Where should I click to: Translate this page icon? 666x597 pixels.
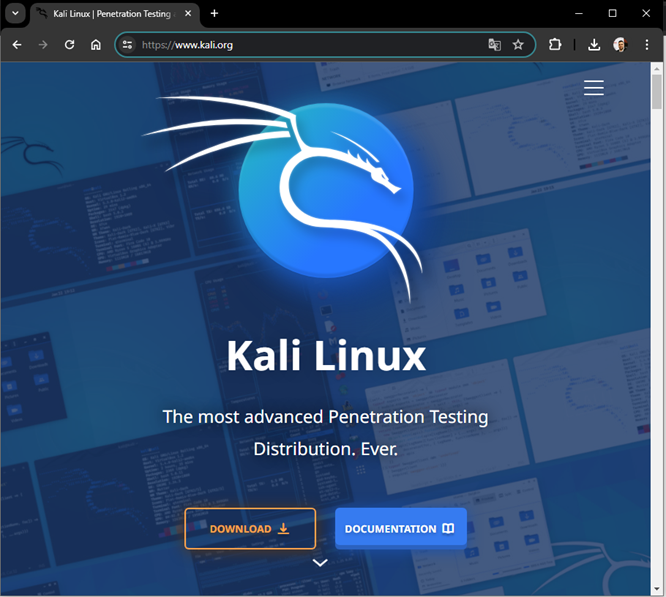tap(494, 45)
